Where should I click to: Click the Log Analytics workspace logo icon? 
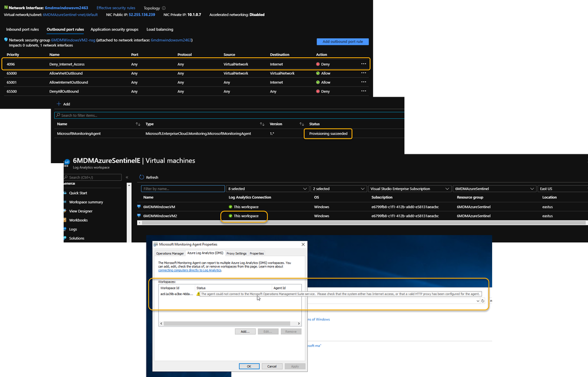[x=67, y=163]
